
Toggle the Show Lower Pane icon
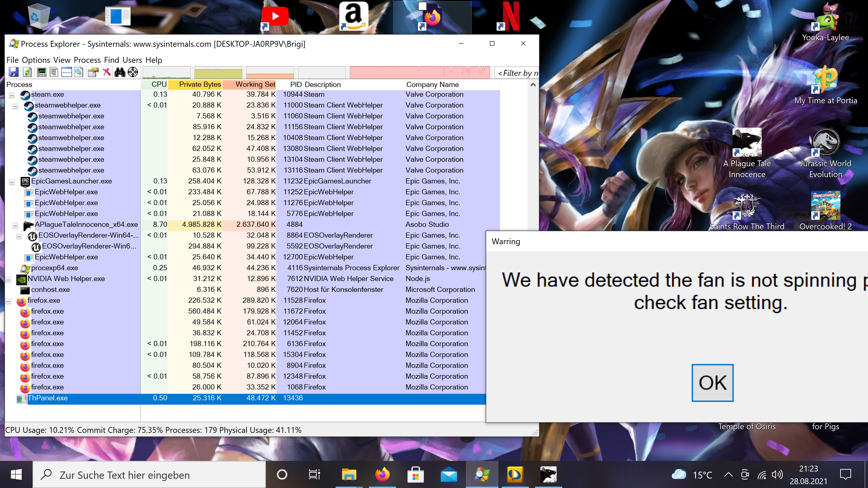pos(66,72)
